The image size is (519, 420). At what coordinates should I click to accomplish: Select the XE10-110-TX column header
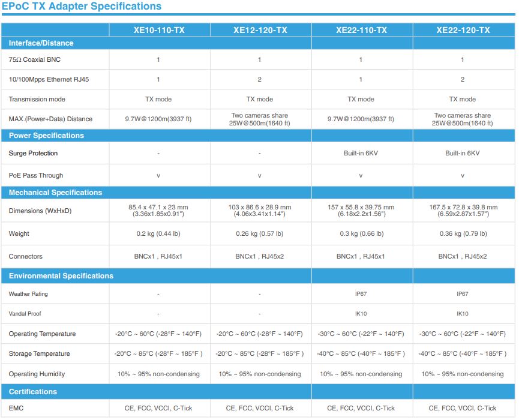[x=159, y=30]
